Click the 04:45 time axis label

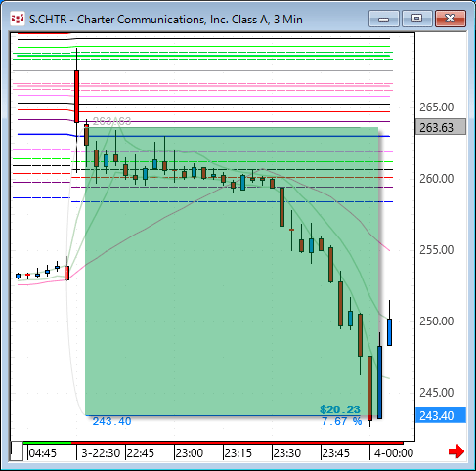coord(42,453)
